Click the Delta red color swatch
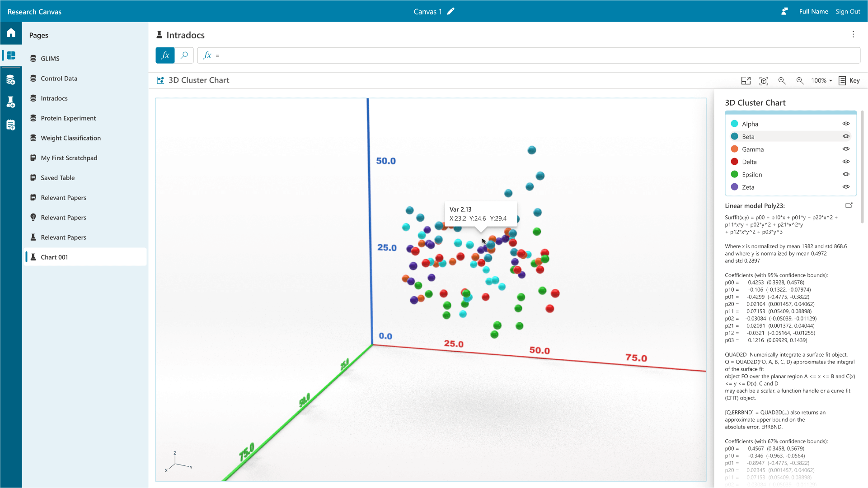Viewport: 868px width, 488px height. point(734,162)
